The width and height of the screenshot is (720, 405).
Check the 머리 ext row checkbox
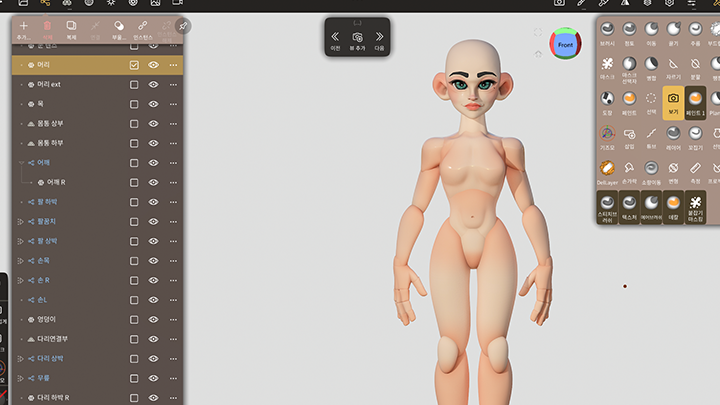(x=134, y=84)
